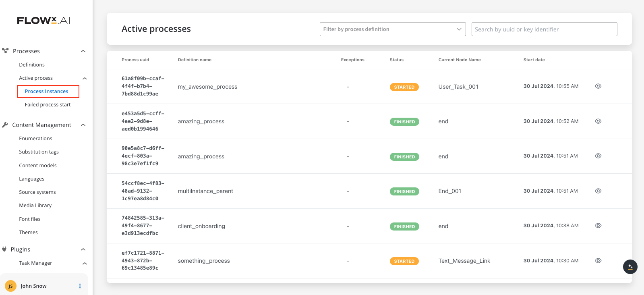The image size is (644, 295).
Task: Click the User_Task_001 node name
Action: (x=458, y=87)
